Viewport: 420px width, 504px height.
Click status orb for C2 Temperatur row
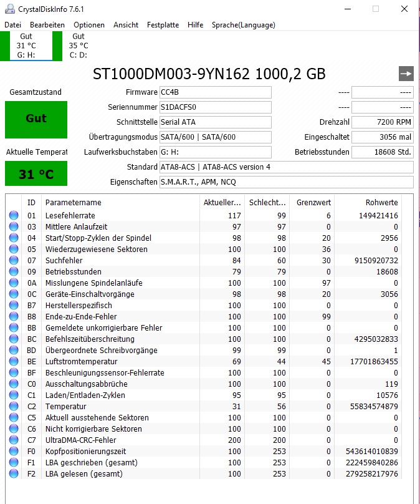click(14, 406)
